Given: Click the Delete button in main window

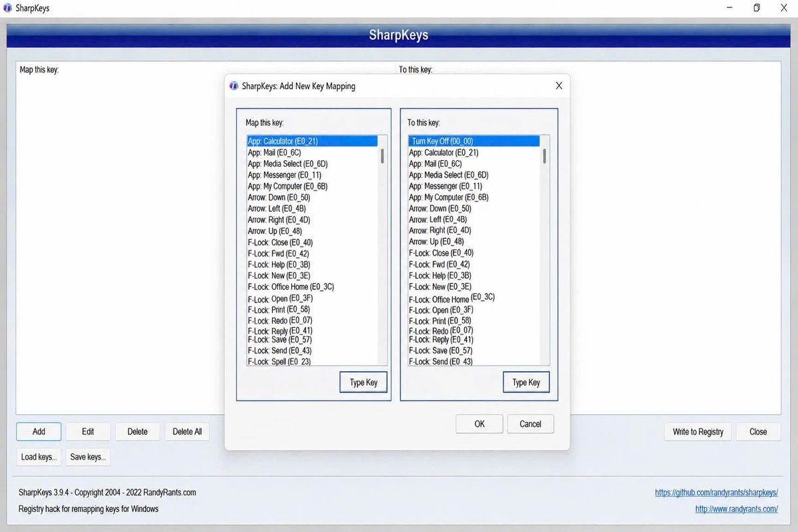Looking at the screenshot, I should [x=138, y=432].
